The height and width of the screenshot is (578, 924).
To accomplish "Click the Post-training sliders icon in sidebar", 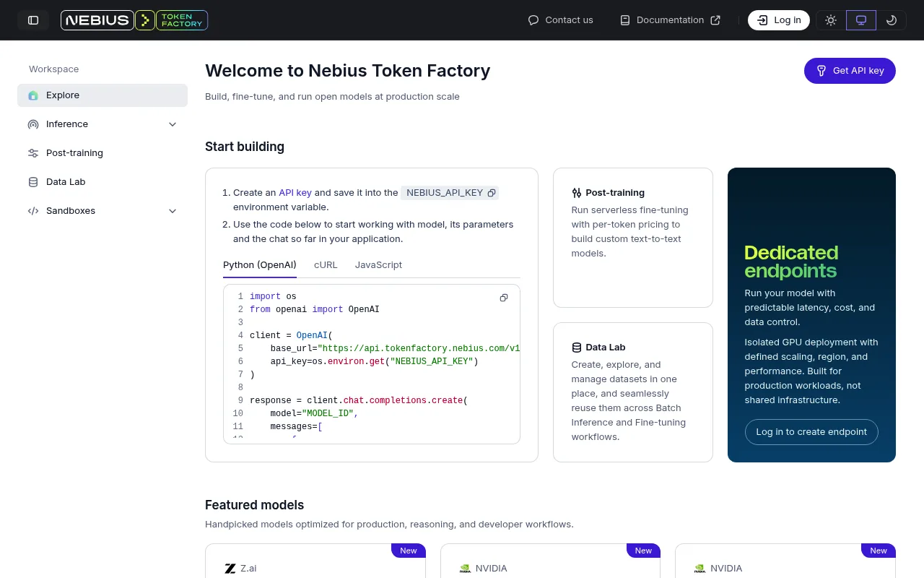I will click(x=33, y=153).
